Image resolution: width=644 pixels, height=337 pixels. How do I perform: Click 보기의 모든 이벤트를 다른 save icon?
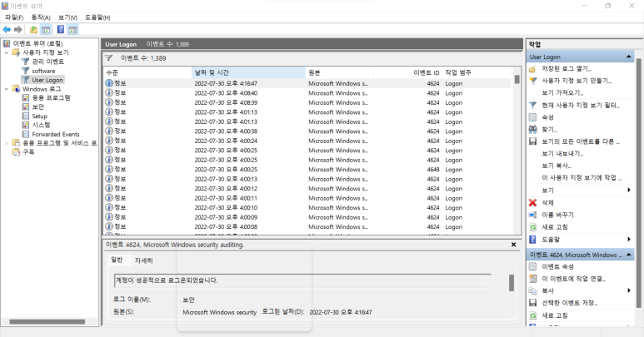pos(532,141)
